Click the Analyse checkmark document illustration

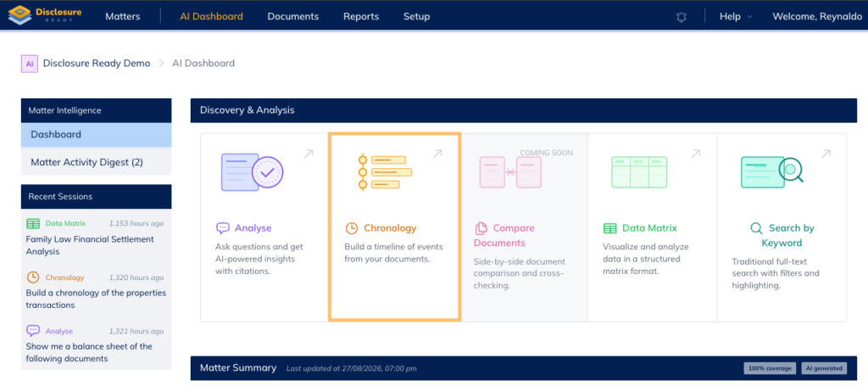point(252,172)
